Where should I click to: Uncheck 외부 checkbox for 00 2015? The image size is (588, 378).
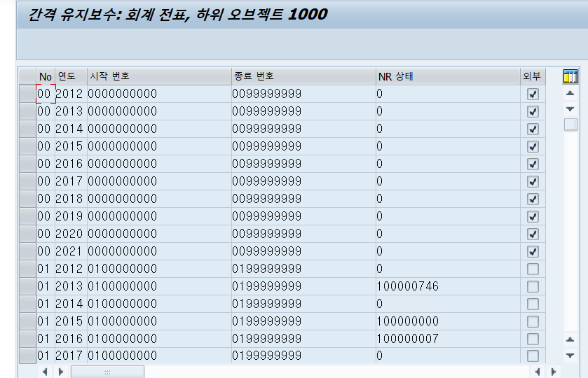pos(533,146)
